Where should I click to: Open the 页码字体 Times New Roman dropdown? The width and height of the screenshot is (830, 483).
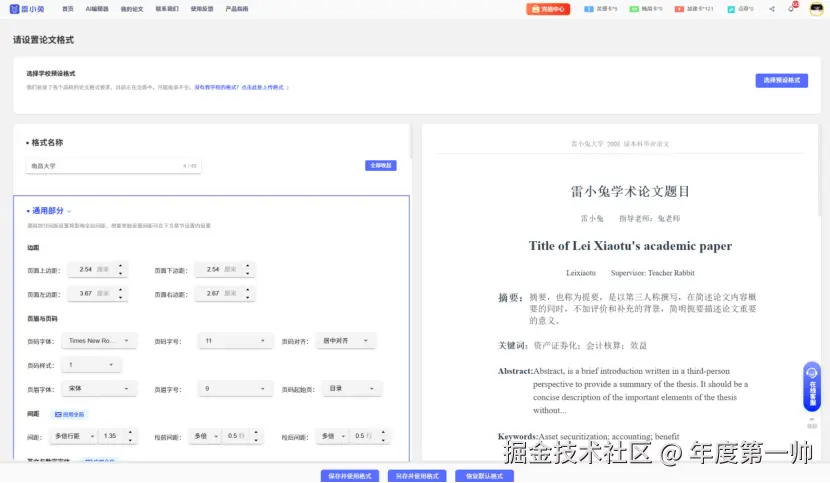99,341
